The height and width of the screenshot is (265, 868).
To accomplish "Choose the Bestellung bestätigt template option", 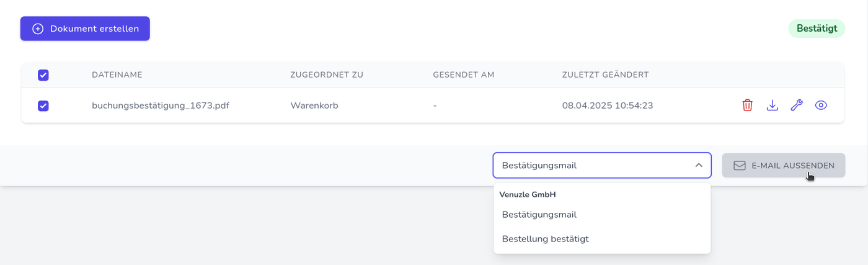I will pyautogui.click(x=546, y=239).
